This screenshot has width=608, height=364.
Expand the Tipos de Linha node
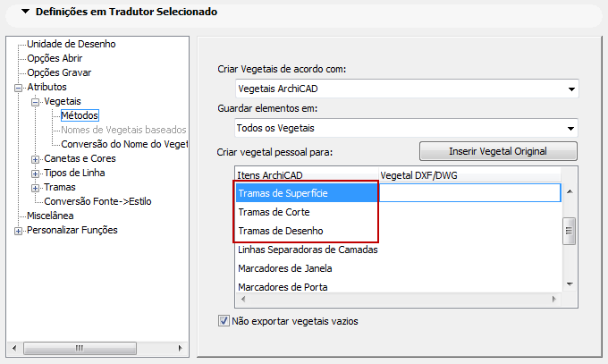click(36, 173)
